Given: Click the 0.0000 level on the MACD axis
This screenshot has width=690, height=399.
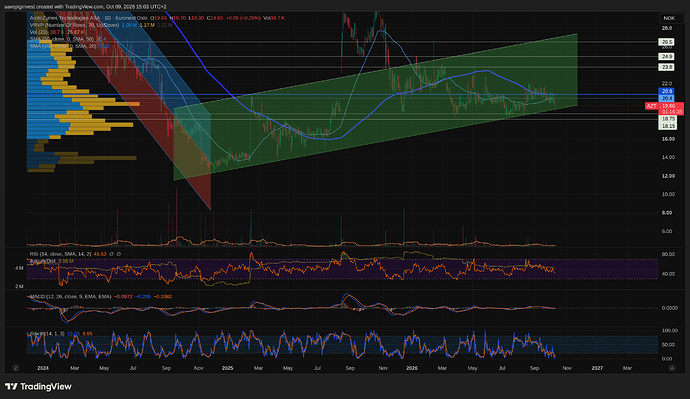Looking at the screenshot, I should 669,308.
